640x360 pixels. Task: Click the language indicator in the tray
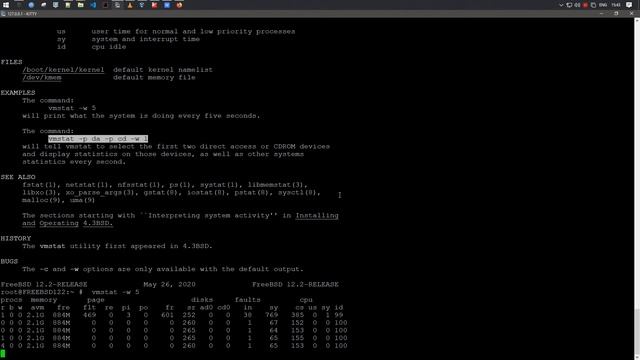tap(603, 5)
